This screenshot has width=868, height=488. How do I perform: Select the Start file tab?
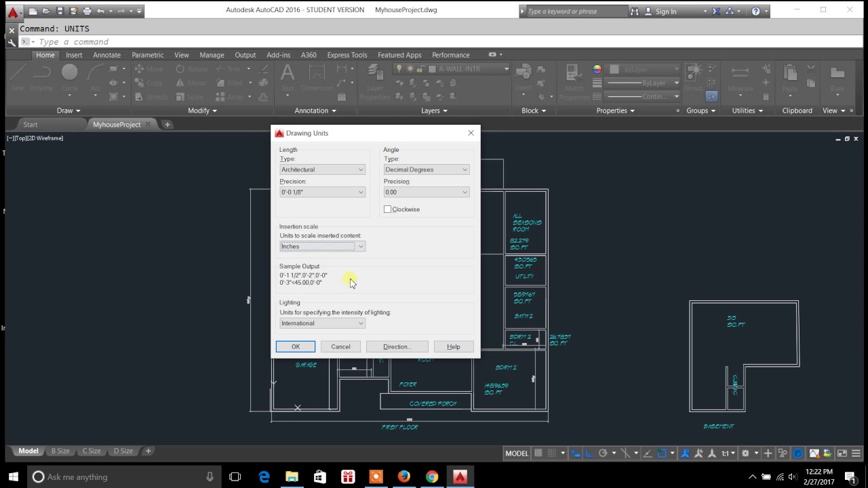click(31, 125)
